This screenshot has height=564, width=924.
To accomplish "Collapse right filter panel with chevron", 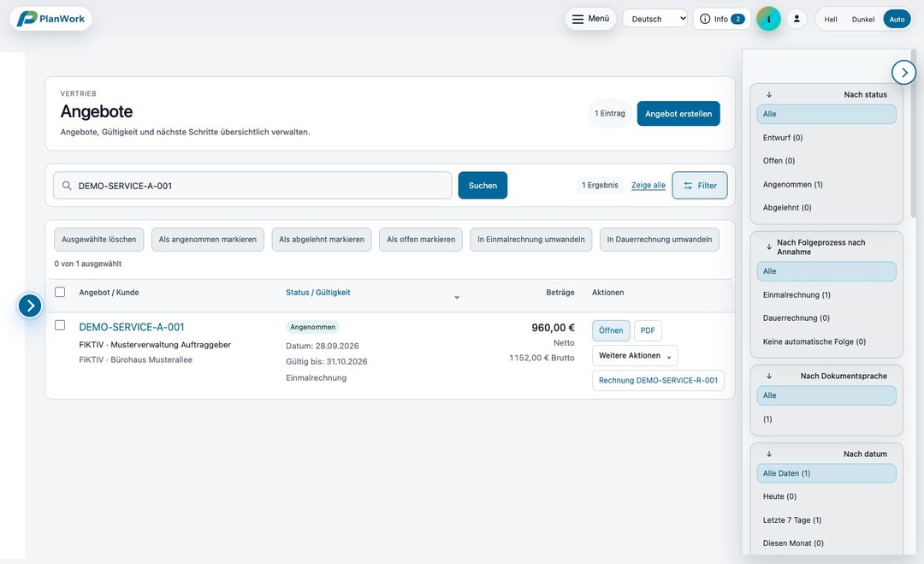I will [904, 73].
